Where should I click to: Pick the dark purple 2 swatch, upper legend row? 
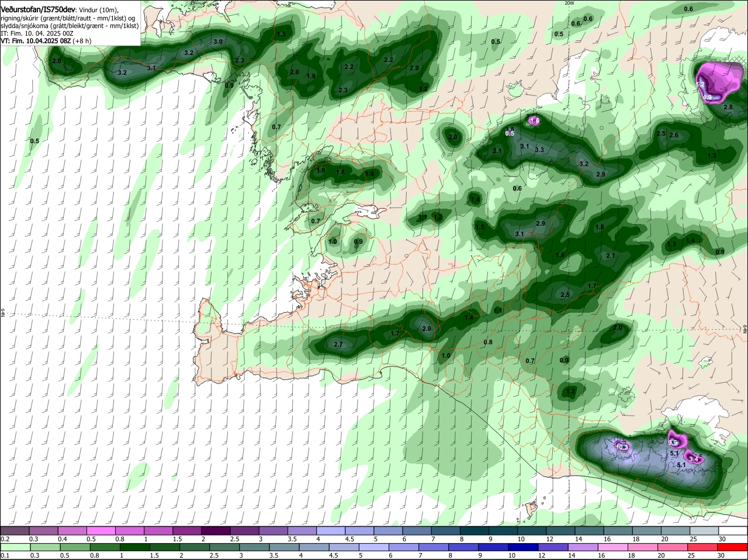pyautogui.click(x=215, y=530)
